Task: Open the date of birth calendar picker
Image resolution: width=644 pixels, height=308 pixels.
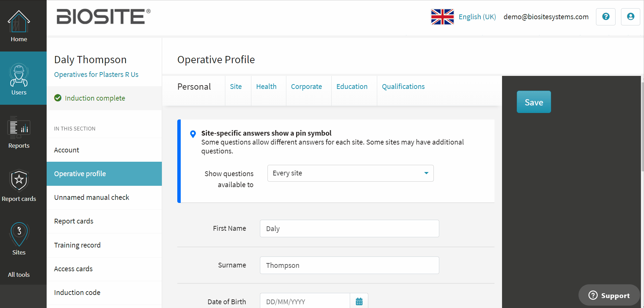Action: 359,301
